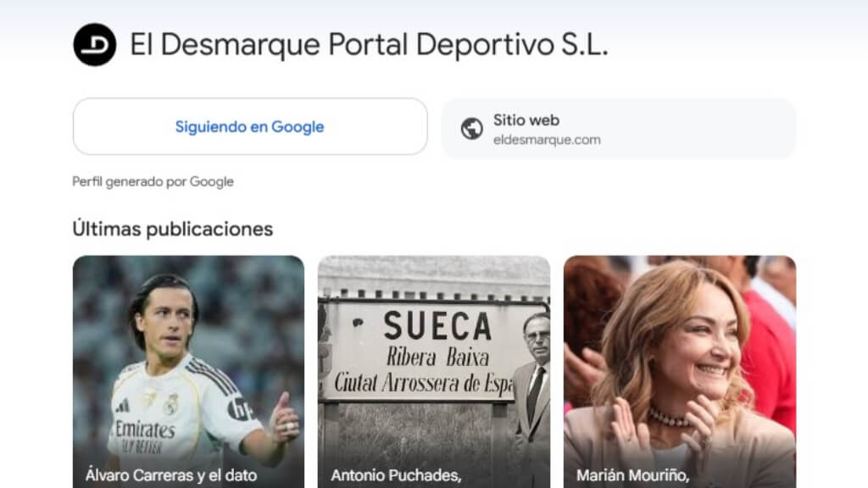The width and height of the screenshot is (868, 488).
Task: Click the round El Desmarque logo
Action: [95, 44]
